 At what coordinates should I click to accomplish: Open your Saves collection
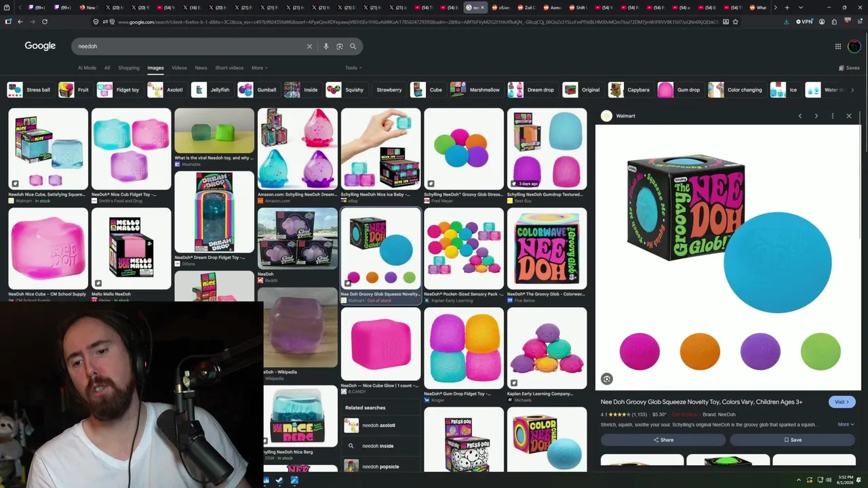pos(849,68)
